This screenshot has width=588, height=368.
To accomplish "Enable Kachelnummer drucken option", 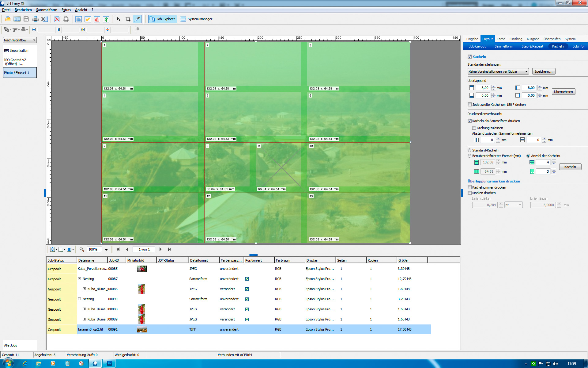I will (469, 187).
